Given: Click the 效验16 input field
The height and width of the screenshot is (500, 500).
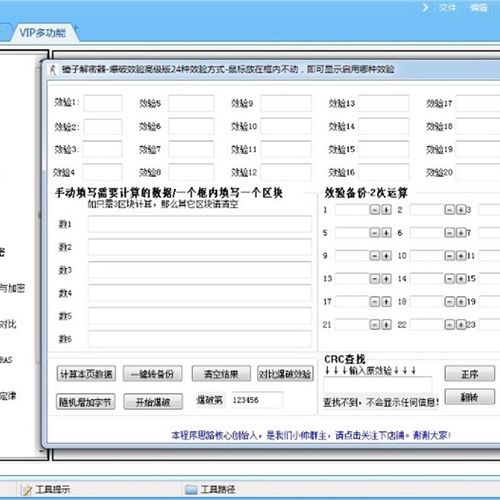Looking at the screenshot, I should coord(383,172).
